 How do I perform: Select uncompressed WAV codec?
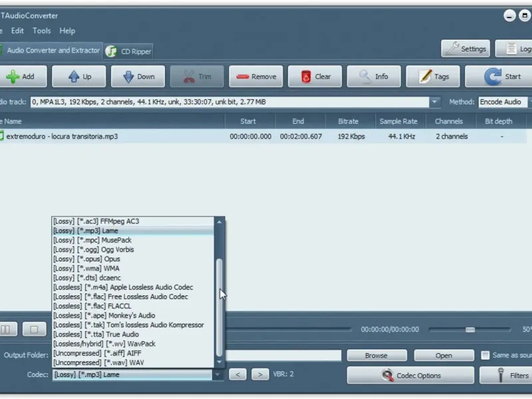pyautogui.click(x=134, y=362)
